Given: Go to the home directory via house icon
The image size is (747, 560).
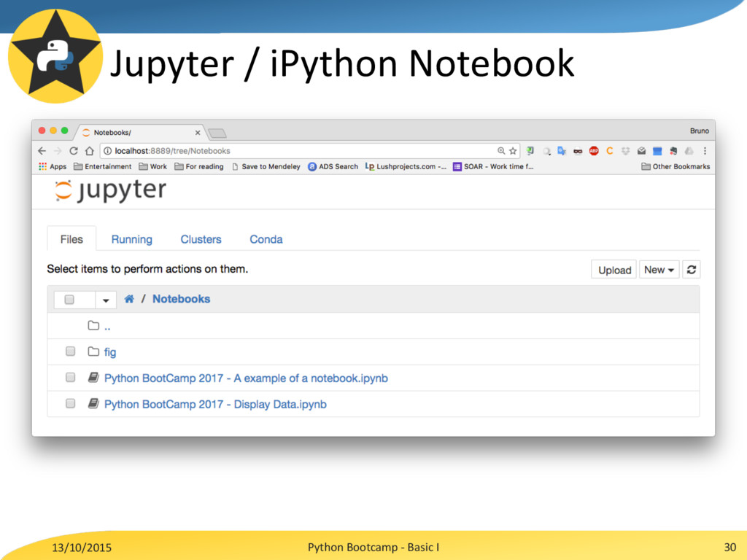Looking at the screenshot, I should coord(129,299).
